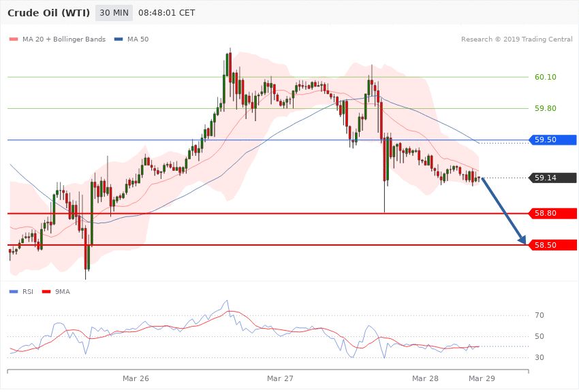579x392 pixels.
Task: Select the blue 59.50 pivot price tag
Action: pos(553,140)
